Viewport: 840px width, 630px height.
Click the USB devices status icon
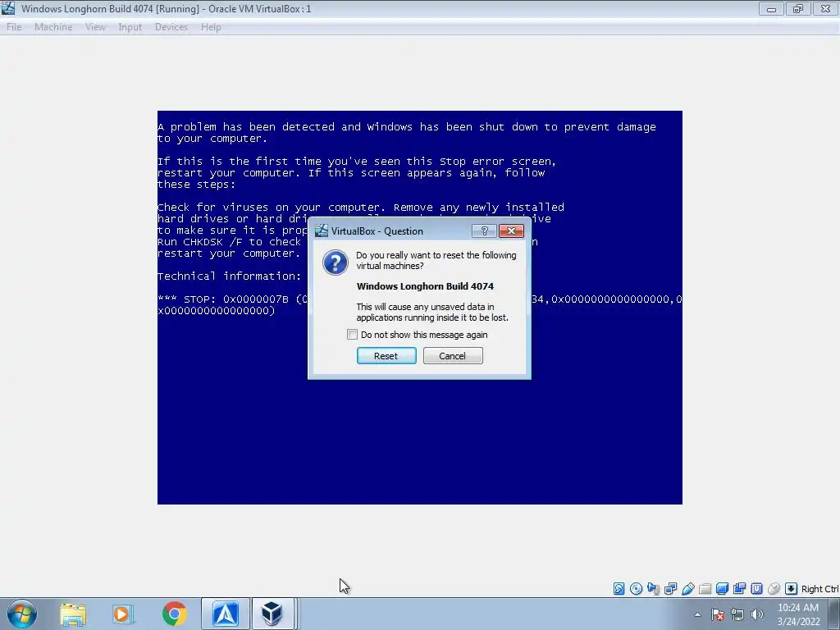[x=688, y=589]
